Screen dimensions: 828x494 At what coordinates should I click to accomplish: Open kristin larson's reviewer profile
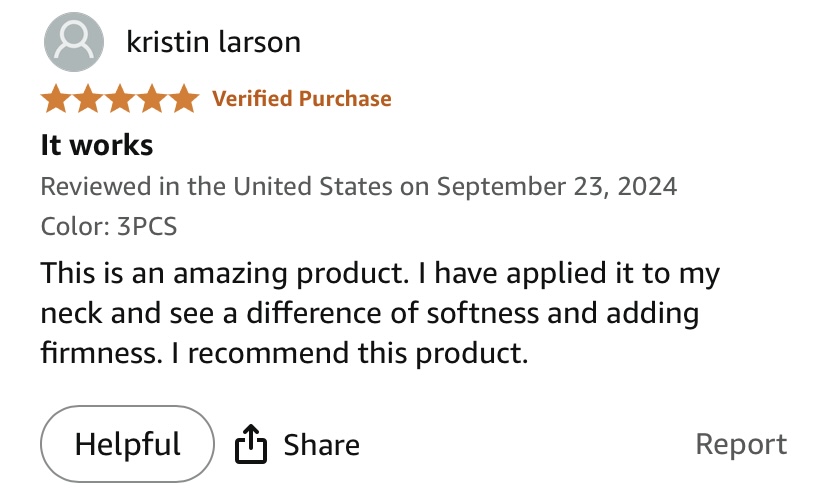pos(214,42)
